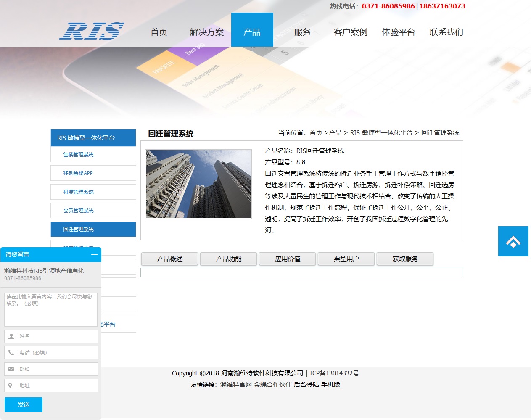Click the 请您留言 widget title
The height and width of the screenshot is (420, 531).
point(17,254)
